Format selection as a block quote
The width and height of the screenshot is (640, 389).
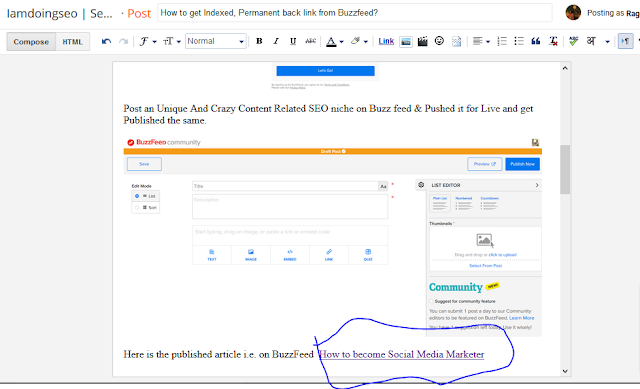(x=536, y=41)
